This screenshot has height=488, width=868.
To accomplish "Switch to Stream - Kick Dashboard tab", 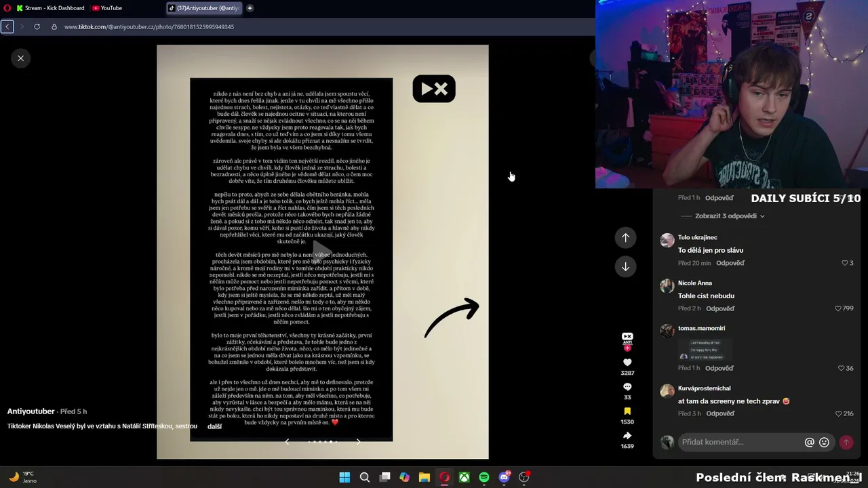I will click(50, 8).
